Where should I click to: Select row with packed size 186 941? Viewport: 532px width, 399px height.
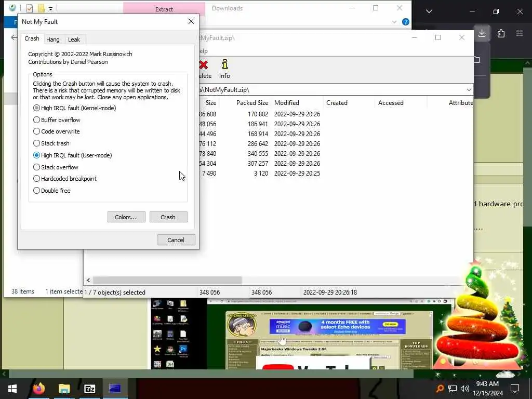pos(336,124)
